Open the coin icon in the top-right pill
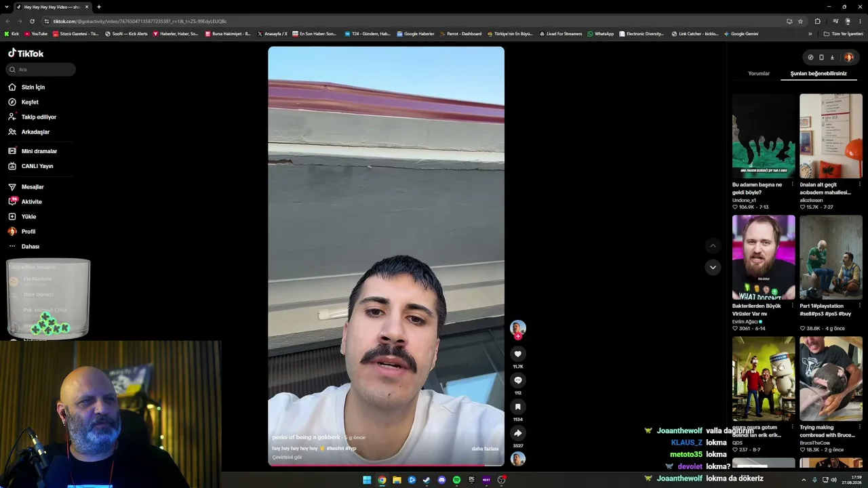Screen dimensions: 868x488 coord(810,58)
